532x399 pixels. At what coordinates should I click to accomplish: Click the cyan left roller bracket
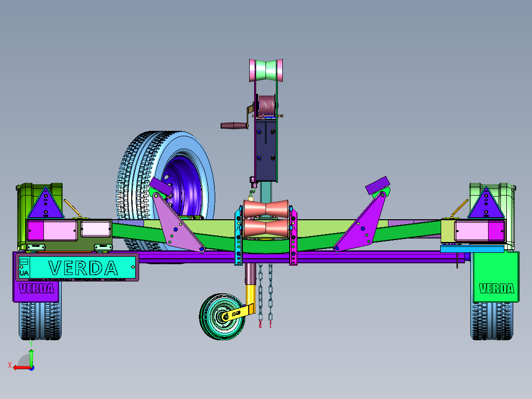pos(238,238)
